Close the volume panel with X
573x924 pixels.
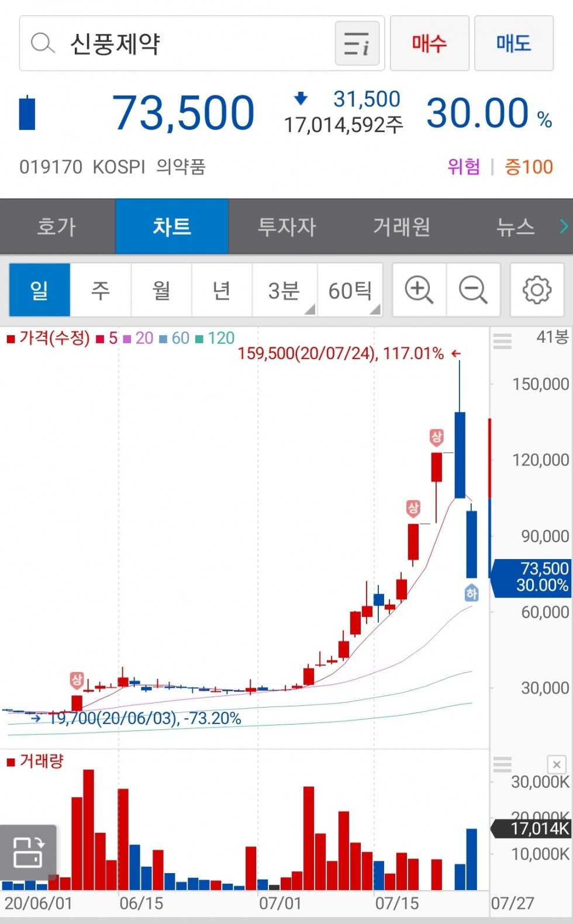[x=557, y=764]
